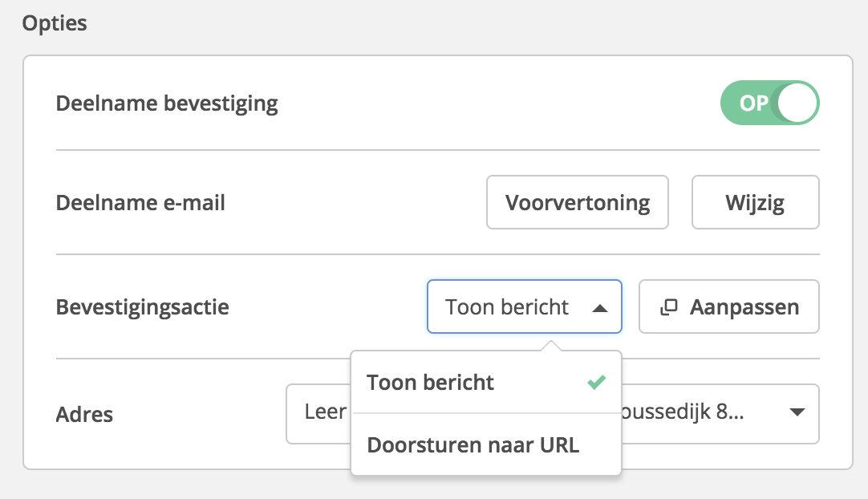Viewport: 868px width, 499px height.
Task: Click the green checkmark beside Toon bericht
Action: pos(594,383)
